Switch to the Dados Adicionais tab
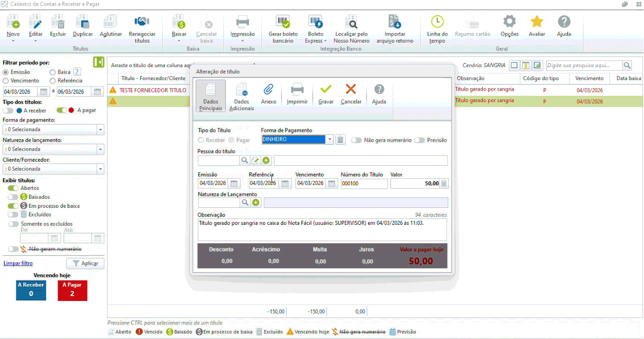 241,96
